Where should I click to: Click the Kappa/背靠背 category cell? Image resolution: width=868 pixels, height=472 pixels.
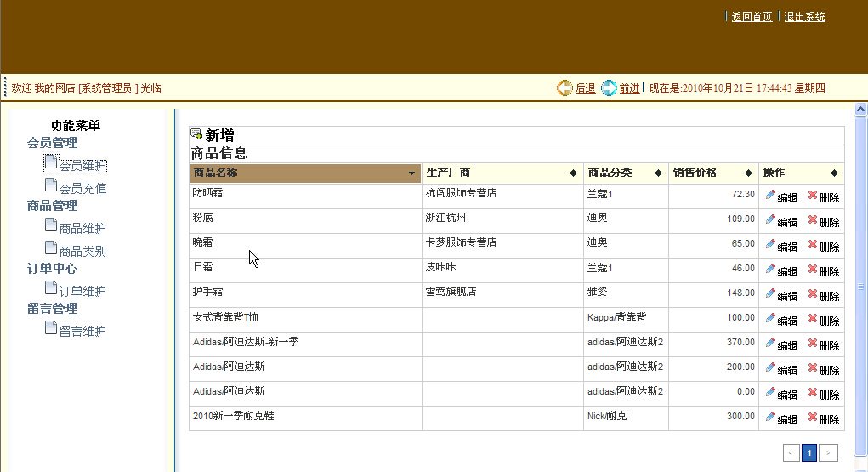pyautogui.click(x=626, y=320)
